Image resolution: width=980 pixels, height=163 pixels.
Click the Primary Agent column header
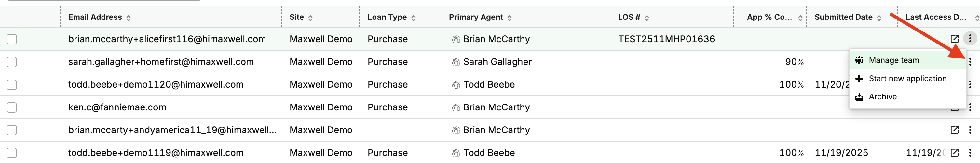[x=476, y=17]
